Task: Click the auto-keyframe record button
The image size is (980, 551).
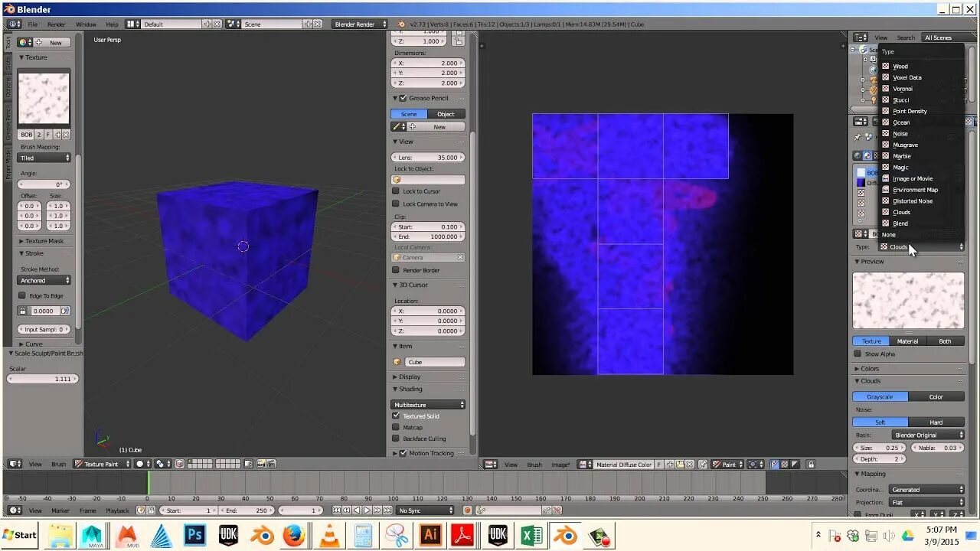Action: click(467, 510)
